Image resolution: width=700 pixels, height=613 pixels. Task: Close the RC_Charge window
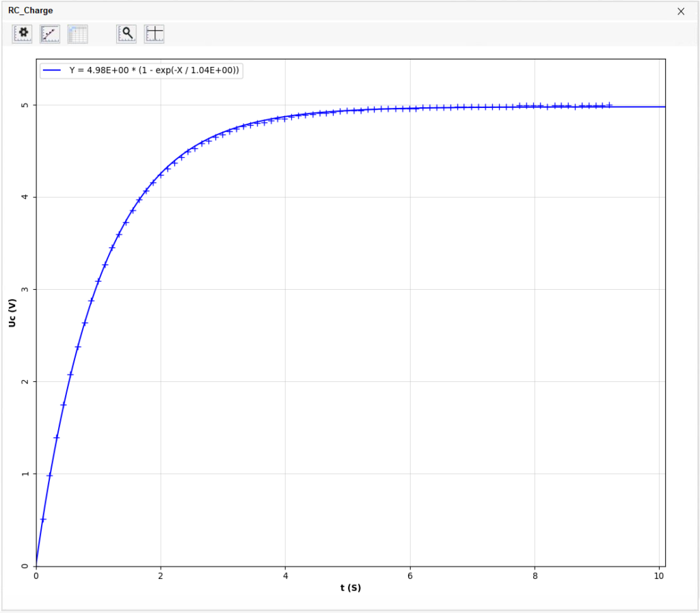click(x=680, y=11)
